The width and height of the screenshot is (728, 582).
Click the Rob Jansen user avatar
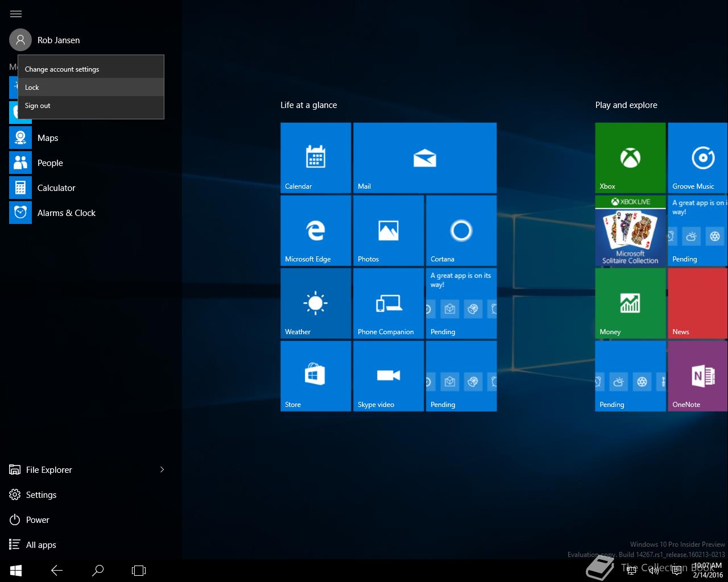point(20,40)
